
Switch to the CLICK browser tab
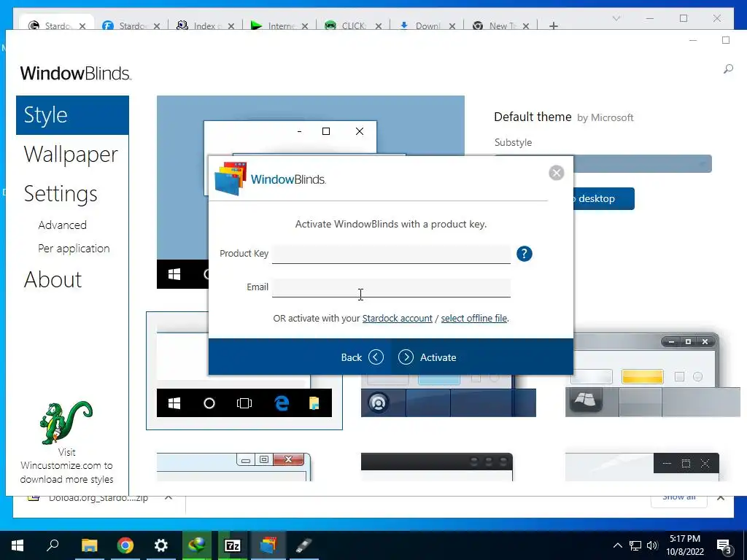[352, 26]
